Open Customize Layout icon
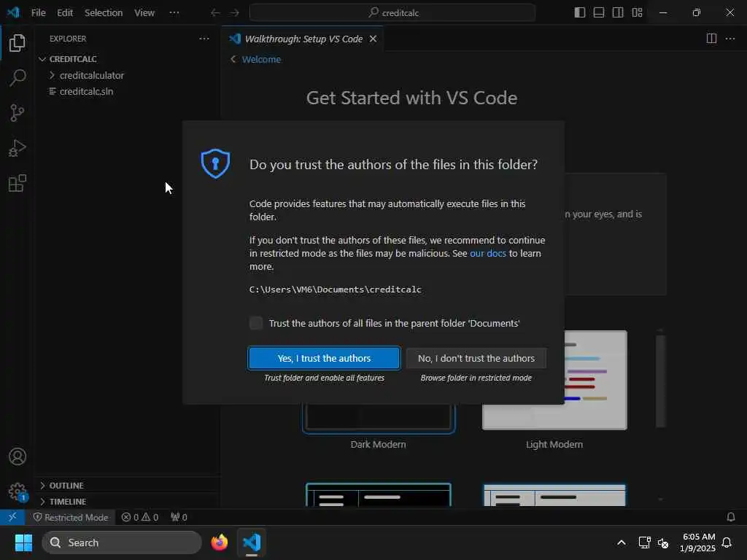 click(x=637, y=13)
